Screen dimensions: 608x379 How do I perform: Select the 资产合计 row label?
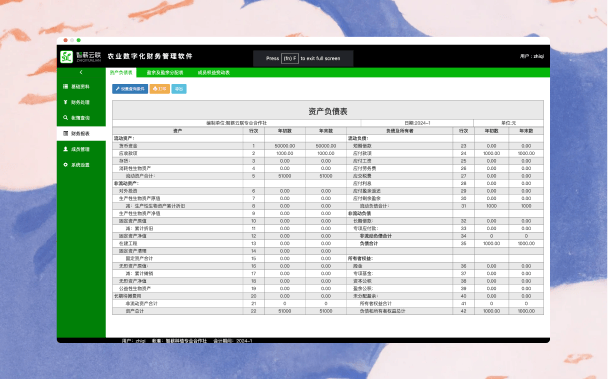pyautogui.click(x=135, y=311)
